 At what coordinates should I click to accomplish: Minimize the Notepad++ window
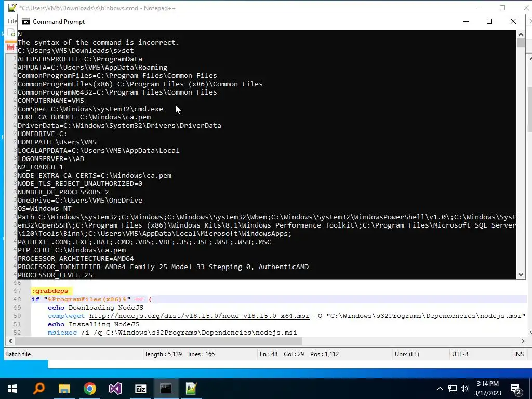[479, 8]
